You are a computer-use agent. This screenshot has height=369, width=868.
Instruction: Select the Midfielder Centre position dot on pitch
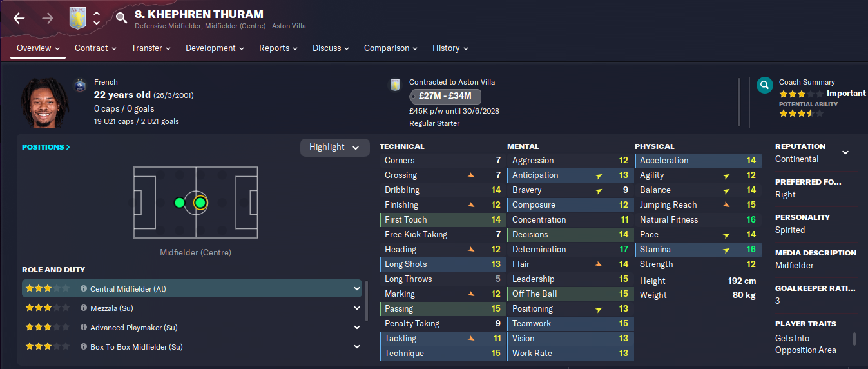point(200,203)
